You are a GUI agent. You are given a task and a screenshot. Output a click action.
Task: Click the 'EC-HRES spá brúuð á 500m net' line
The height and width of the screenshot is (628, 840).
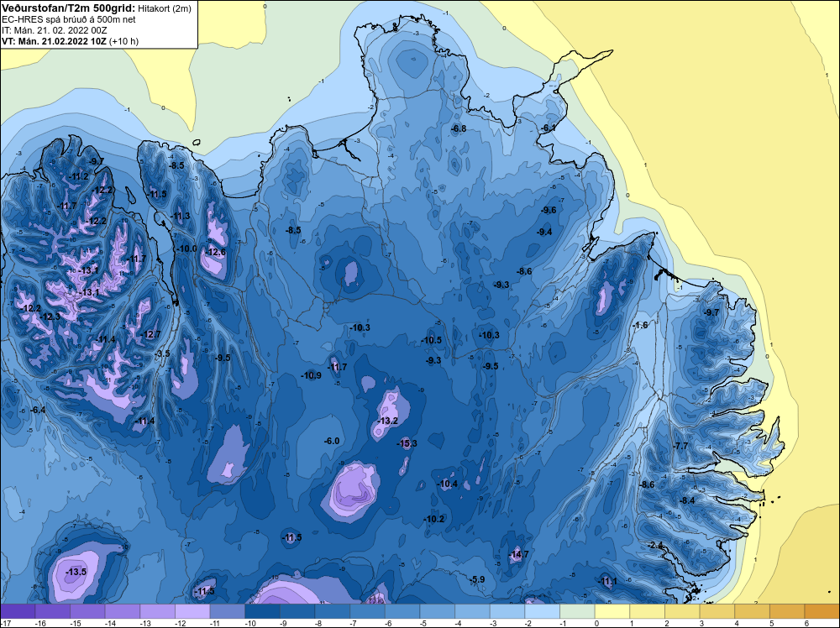pyautogui.click(x=69, y=19)
